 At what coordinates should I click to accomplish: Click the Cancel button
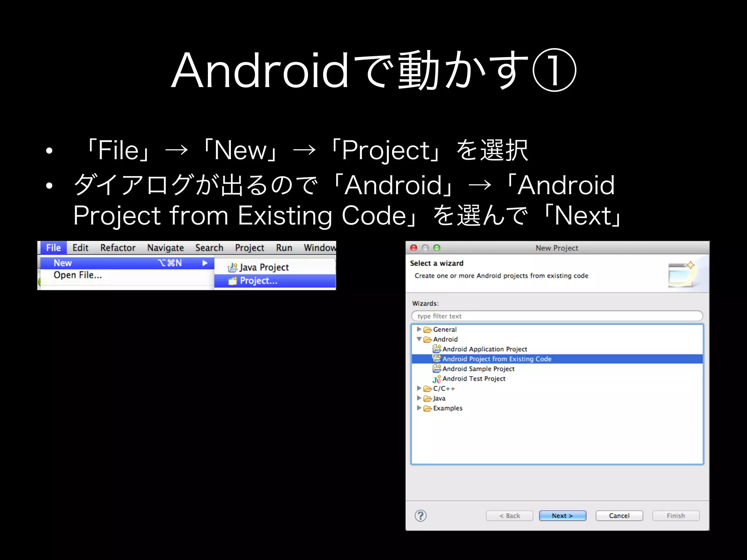(x=619, y=516)
